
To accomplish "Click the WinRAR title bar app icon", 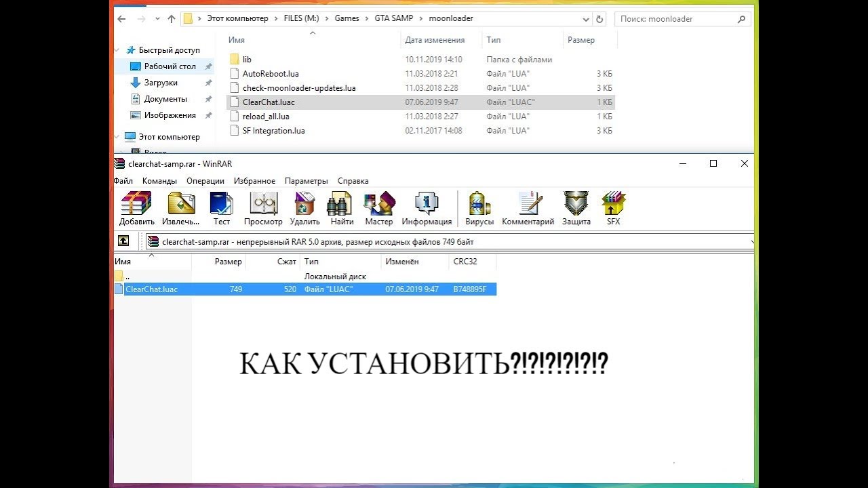I will point(119,163).
